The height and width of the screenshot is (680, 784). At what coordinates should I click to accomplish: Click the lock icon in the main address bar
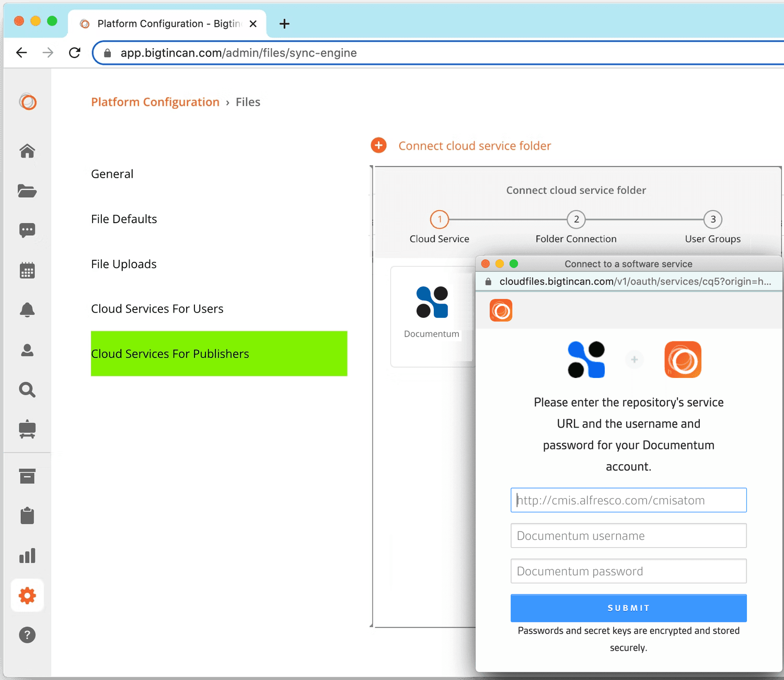pyautogui.click(x=108, y=53)
